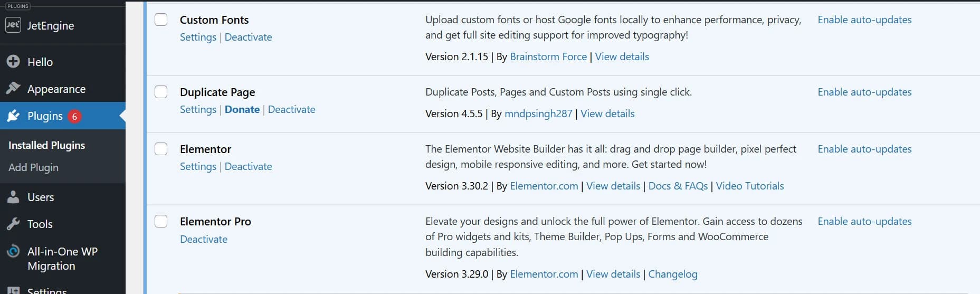Open Settings for Duplicate Page

pyautogui.click(x=198, y=109)
